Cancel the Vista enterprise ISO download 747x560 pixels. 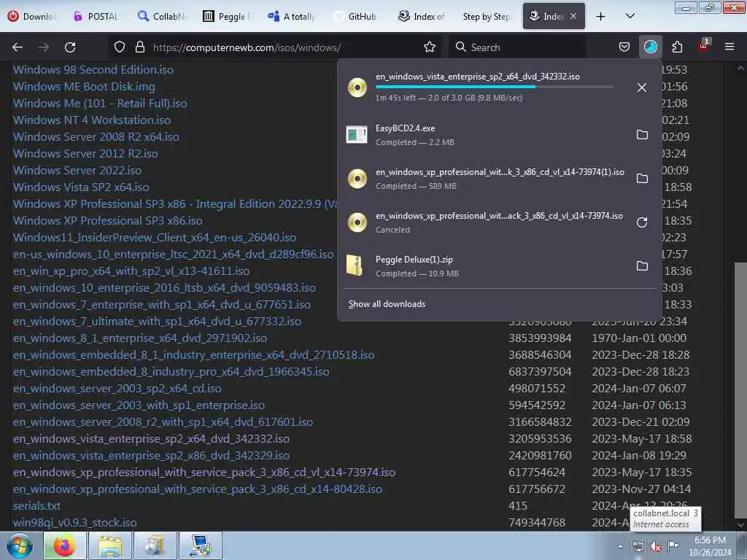tap(642, 87)
